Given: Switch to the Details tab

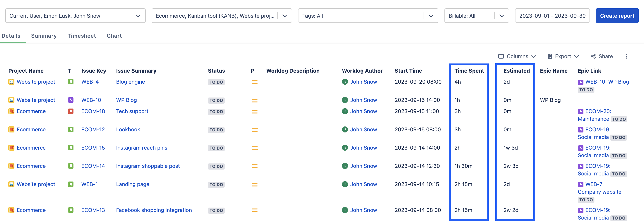Looking at the screenshot, I should 11,36.
